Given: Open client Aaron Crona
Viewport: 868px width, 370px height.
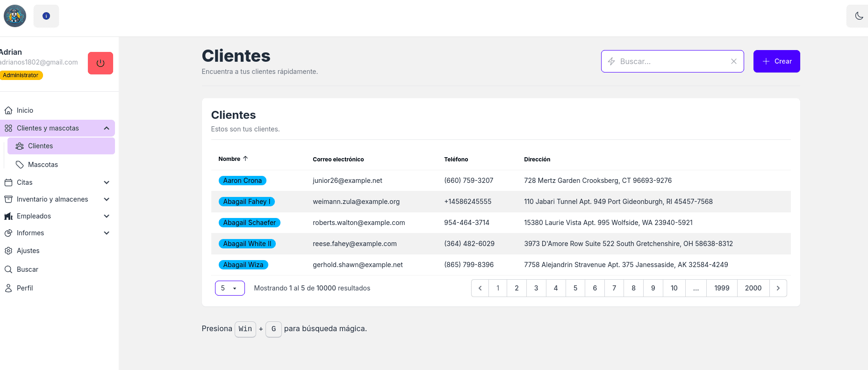Looking at the screenshot, I should (243, 181).
